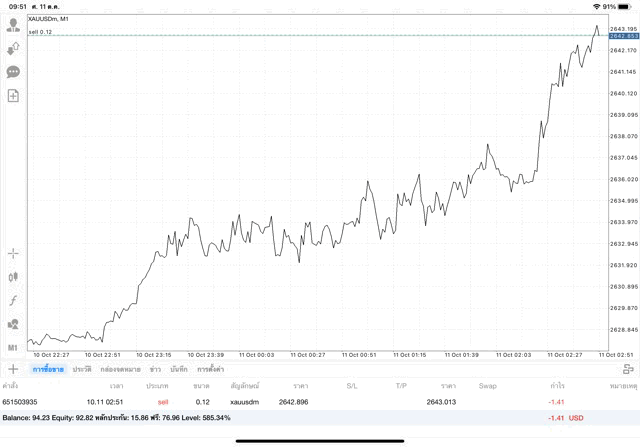Click the quotes up-down arrows icon
Viewport: 640px width, 447px height.
pos(13,48)
